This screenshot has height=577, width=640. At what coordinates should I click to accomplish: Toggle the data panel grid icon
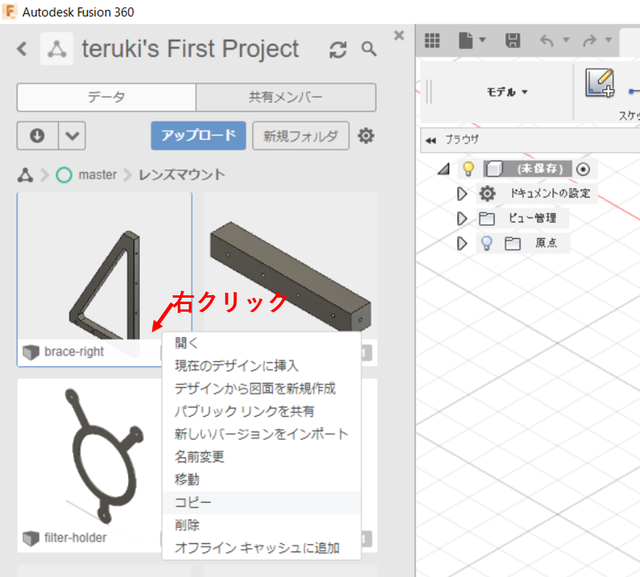pos(432,40)
